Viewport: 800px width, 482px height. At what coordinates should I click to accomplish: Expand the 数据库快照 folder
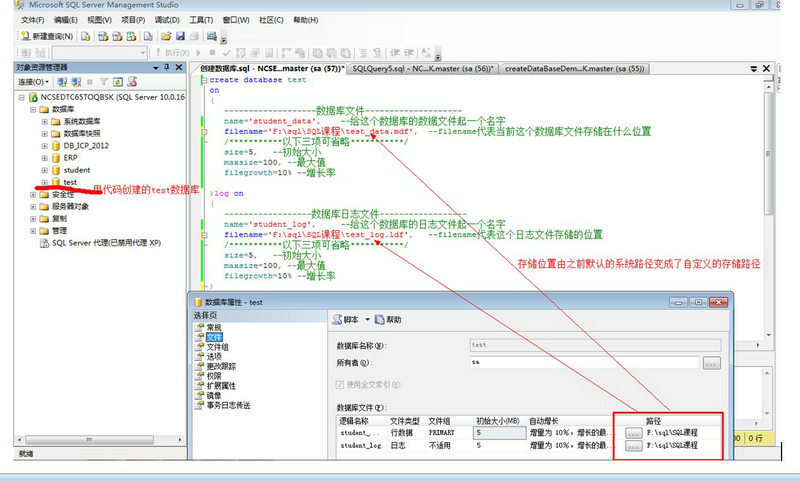[44, 134]
